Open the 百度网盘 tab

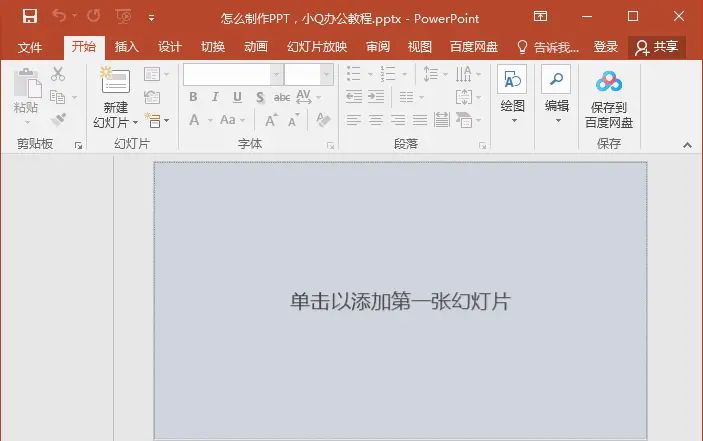(x=474, y=47)
